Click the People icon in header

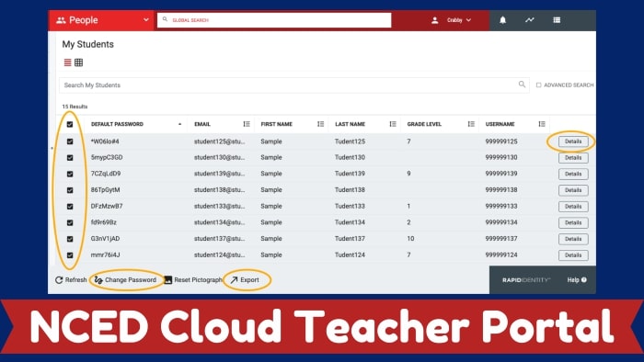coord(62,20)
